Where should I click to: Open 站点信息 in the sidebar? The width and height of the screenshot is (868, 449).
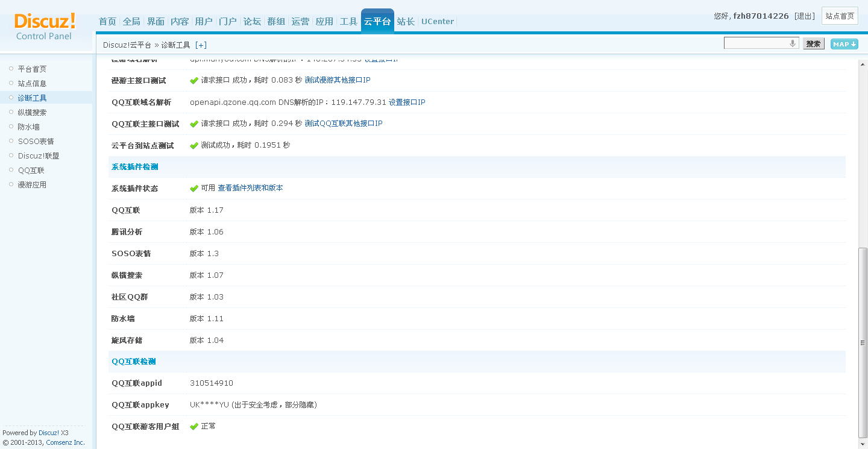[x=32, y=84]
